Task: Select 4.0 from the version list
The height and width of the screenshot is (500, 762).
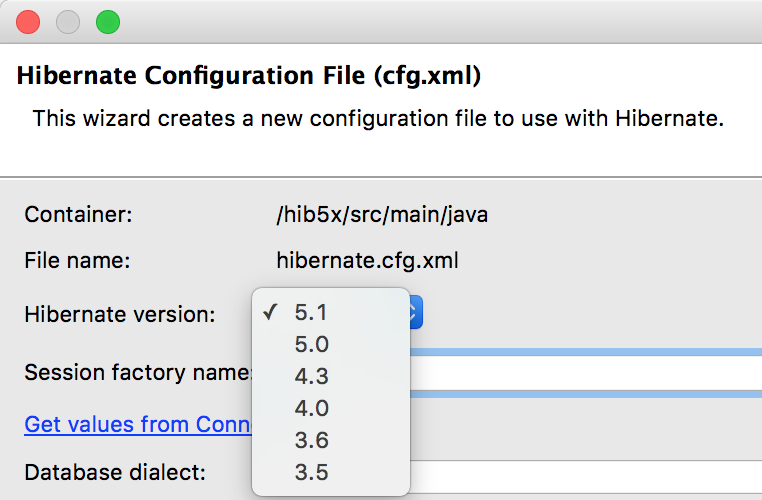Action: tap(311, 408)
